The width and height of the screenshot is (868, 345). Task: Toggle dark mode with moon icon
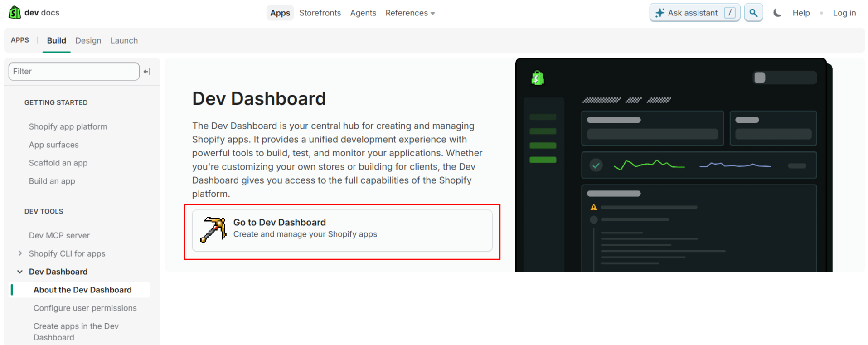(777, 13)
